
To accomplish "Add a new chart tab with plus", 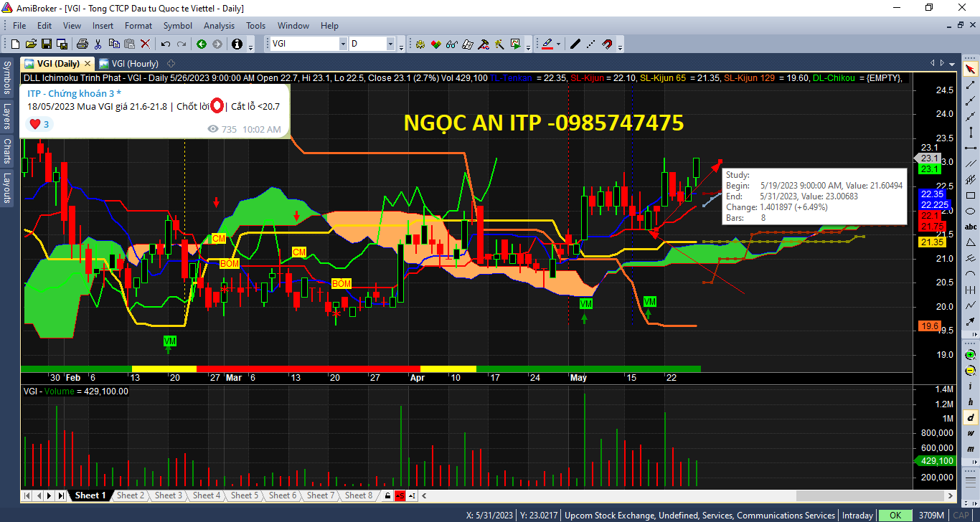I will [x=171, y=63].
